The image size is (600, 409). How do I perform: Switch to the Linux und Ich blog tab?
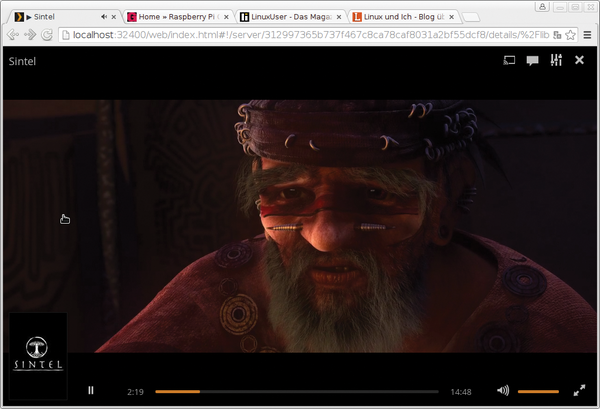[x=404, y=17]
